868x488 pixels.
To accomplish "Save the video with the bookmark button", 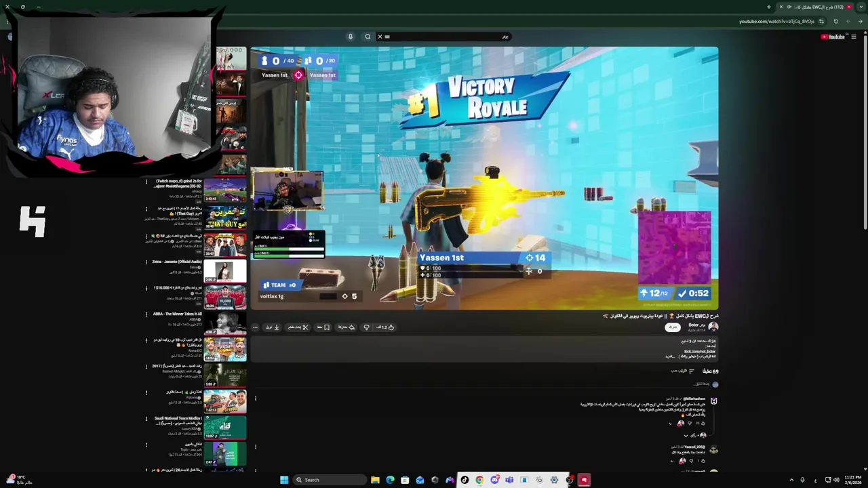I will click(323, 327).
